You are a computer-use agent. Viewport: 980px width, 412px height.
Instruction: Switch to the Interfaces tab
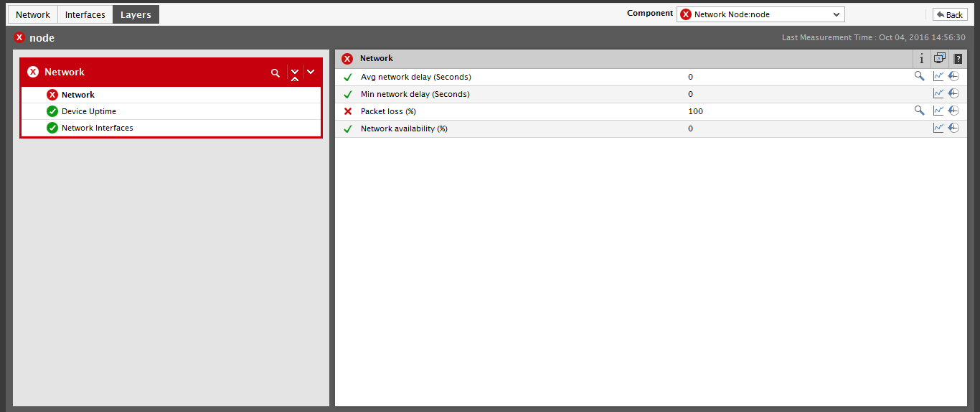point(85,14)
